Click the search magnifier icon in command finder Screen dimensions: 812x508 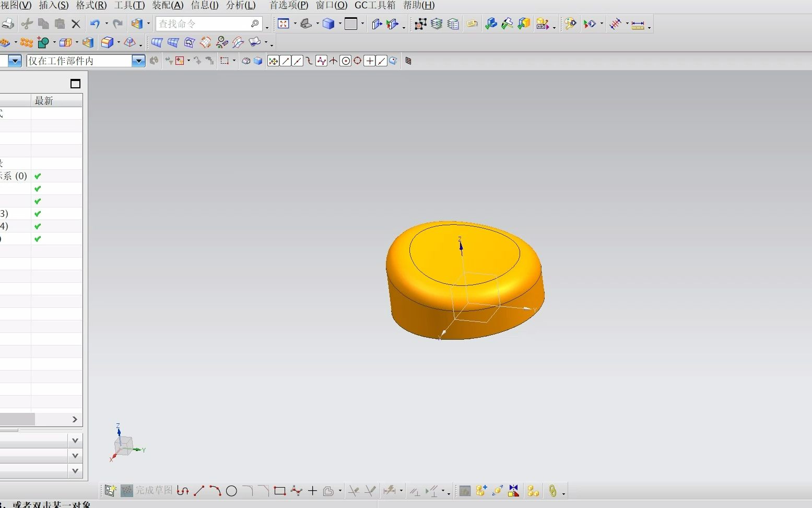pos(255,24)
